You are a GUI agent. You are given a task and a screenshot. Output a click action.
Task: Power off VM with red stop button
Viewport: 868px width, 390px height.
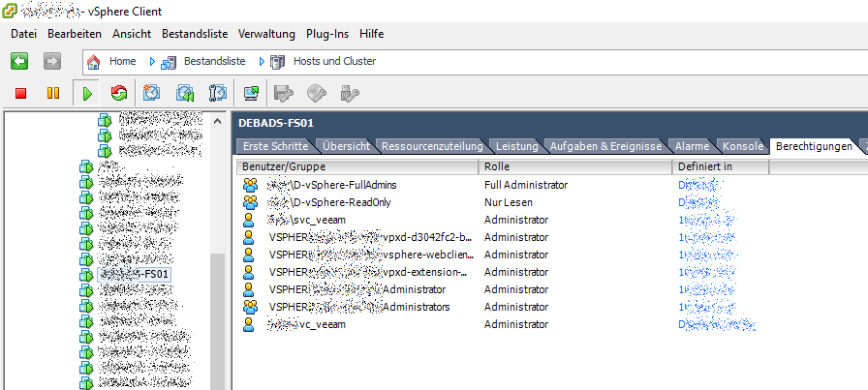[x=21, y=94]
